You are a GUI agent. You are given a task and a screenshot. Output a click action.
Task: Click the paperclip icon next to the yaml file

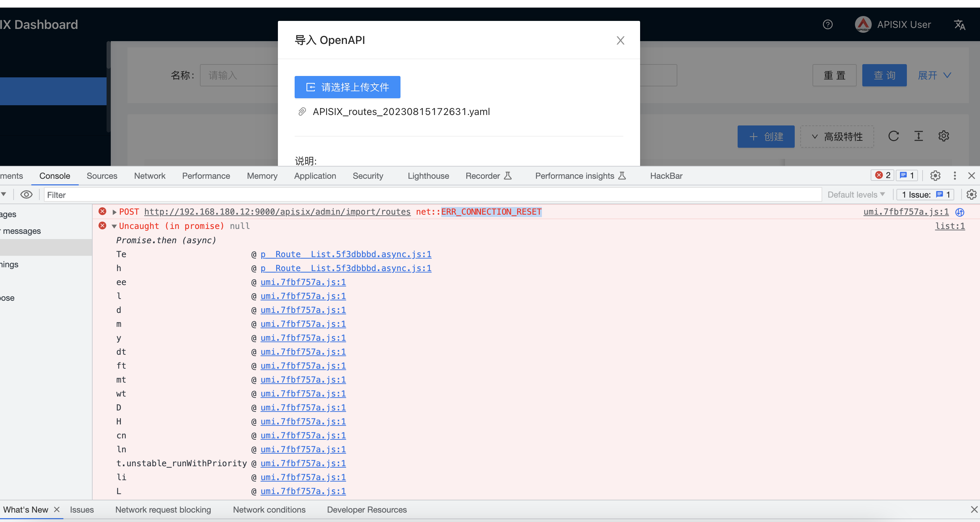pos(302,112)
